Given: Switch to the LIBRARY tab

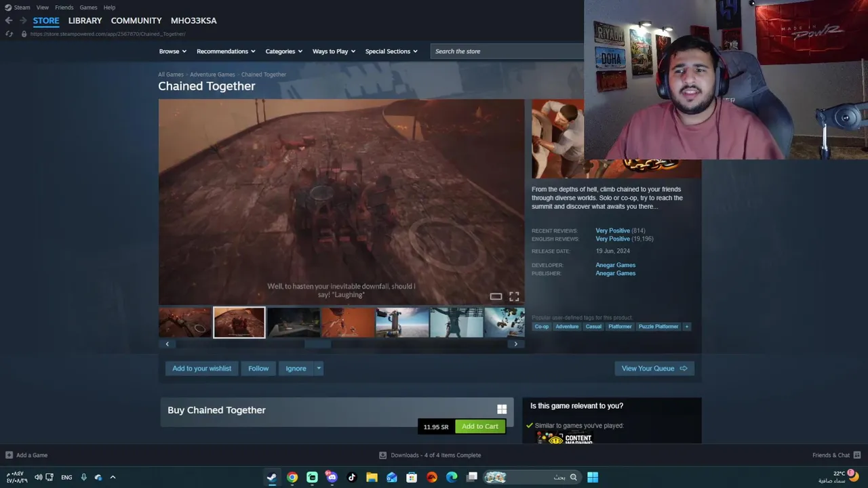Looking at the screenshot, I should click(85, 20).
